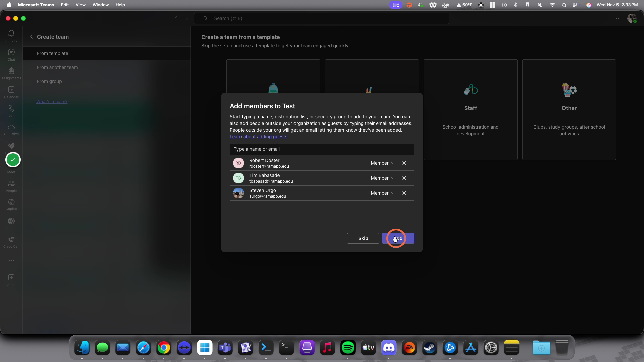
Task: Open Cisco Call in the sidebar
Action: [11, 242]
